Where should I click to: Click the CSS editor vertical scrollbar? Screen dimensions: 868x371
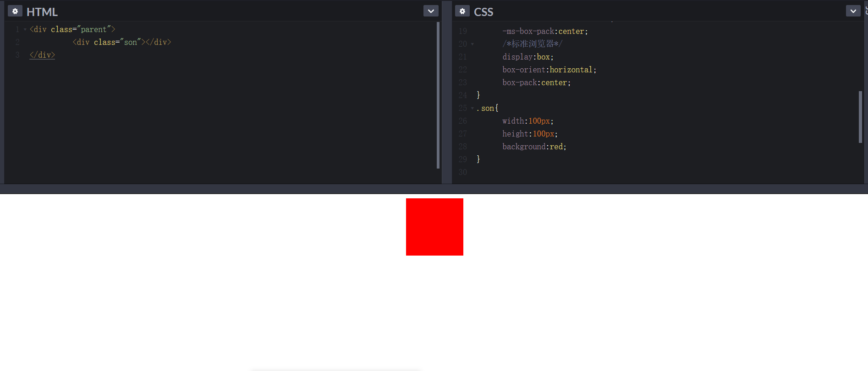coord(860,117)
